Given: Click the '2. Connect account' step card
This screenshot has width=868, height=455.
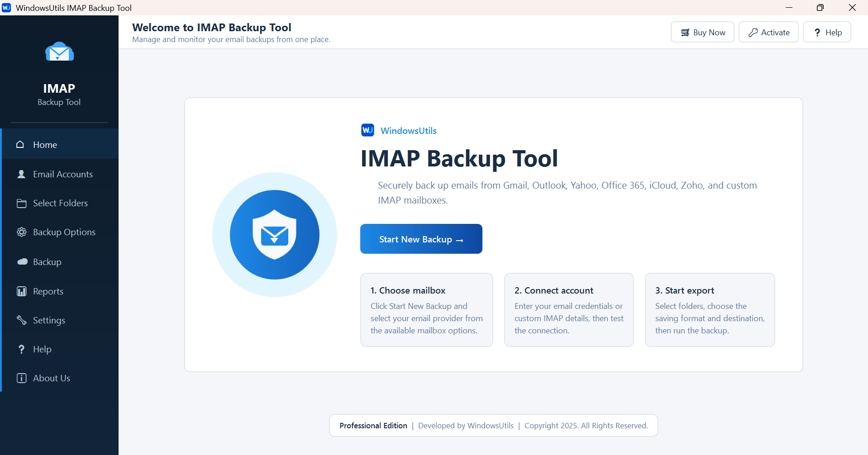Looking at the screenshot, I should coord(569,310).
